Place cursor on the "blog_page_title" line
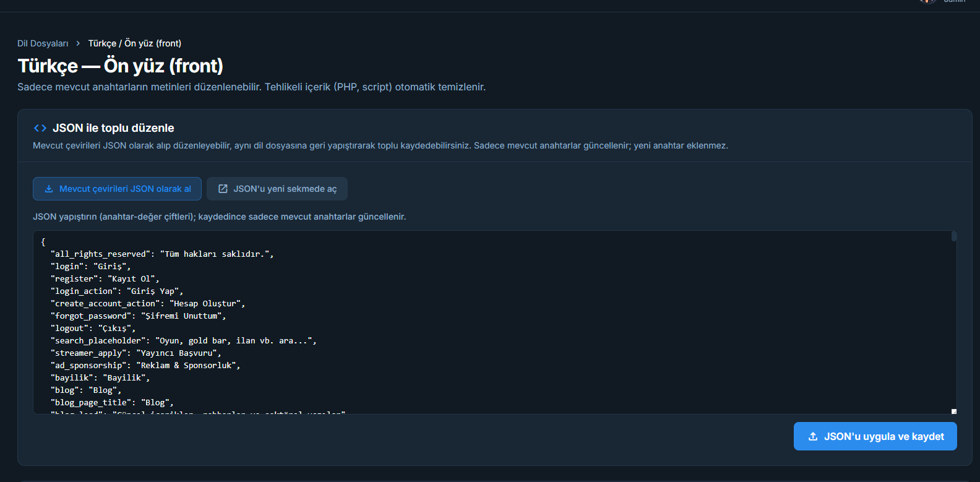 (x=112, y=403)
